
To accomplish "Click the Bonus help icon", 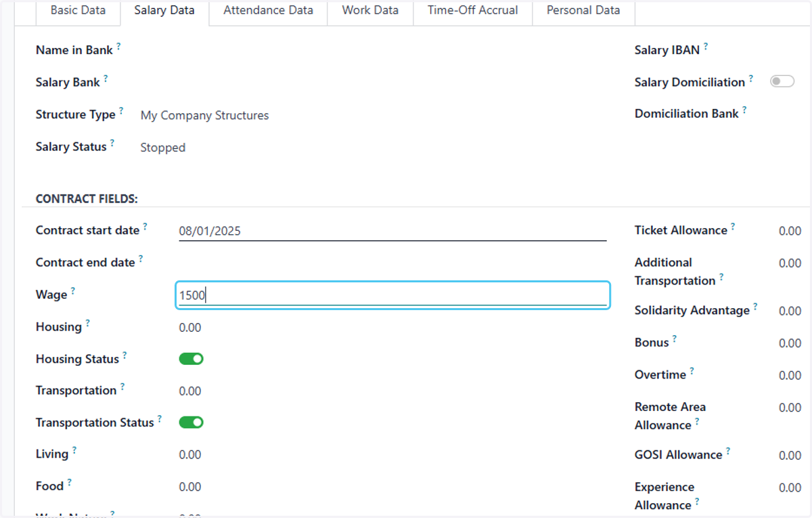I will click(x=675, y=338).
